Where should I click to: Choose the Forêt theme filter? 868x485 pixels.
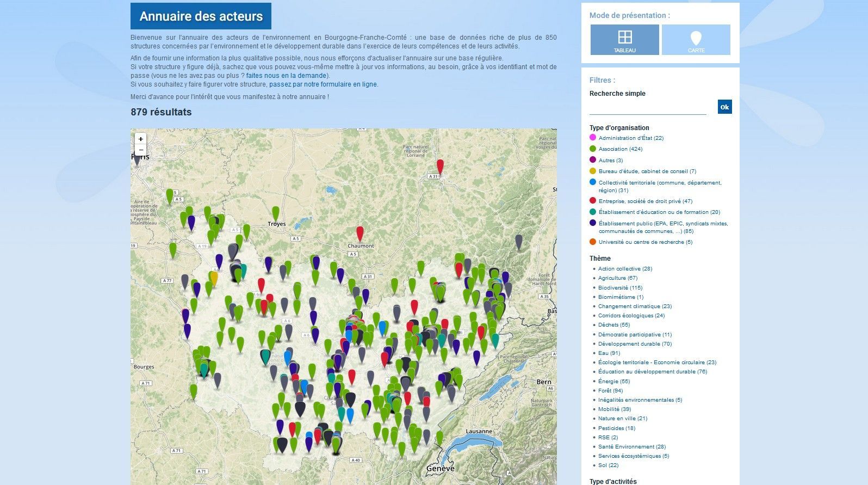click(x=610, y=391)
